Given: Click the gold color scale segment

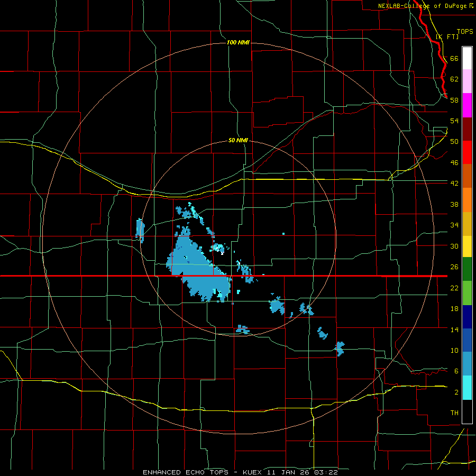Looking at the screenshot, I should click(467, 224).
